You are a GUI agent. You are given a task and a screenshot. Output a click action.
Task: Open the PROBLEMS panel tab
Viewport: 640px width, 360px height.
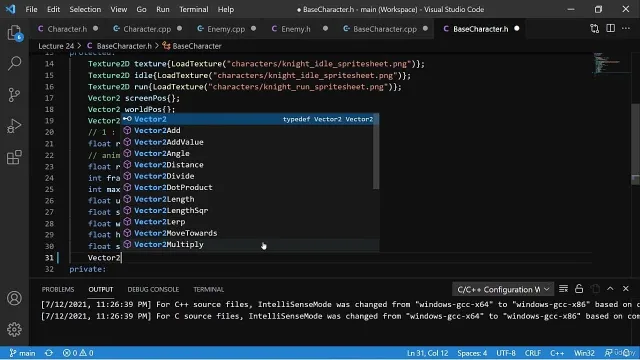[58, 289]
